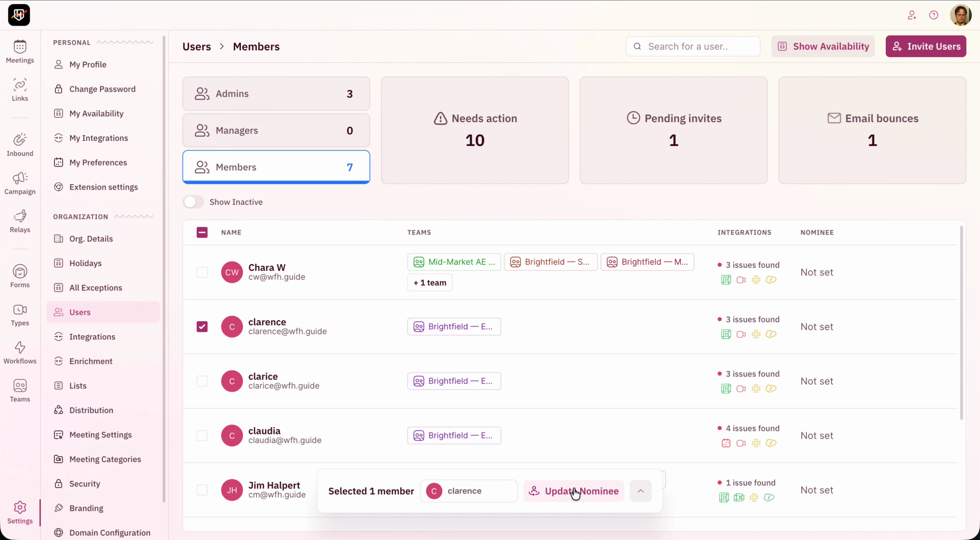Toggle the Show Inactive switch
980x540 pixels.
click(x=193, y=202)
